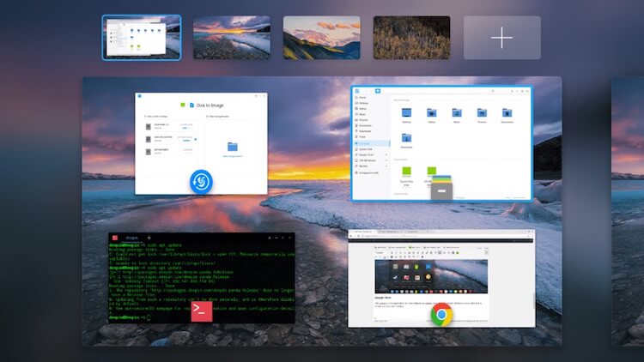
Task: Select Downloads in file manager sidebar
Action: [x=372, y=131]
